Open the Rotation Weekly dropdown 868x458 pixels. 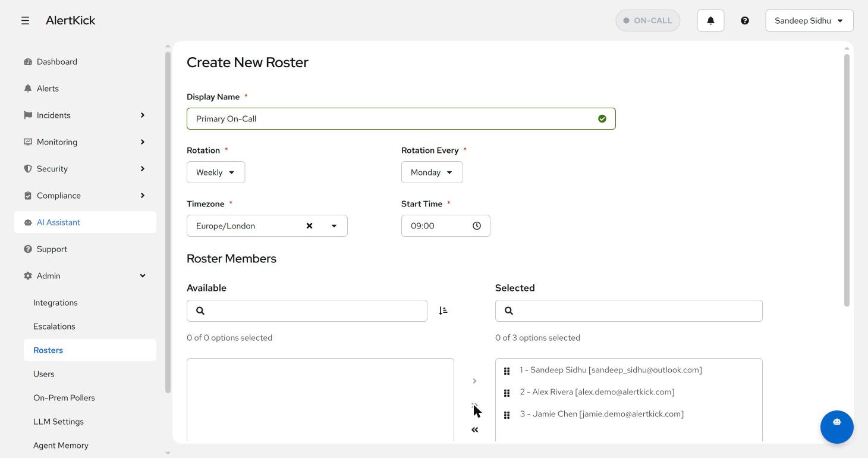[216, 172]
